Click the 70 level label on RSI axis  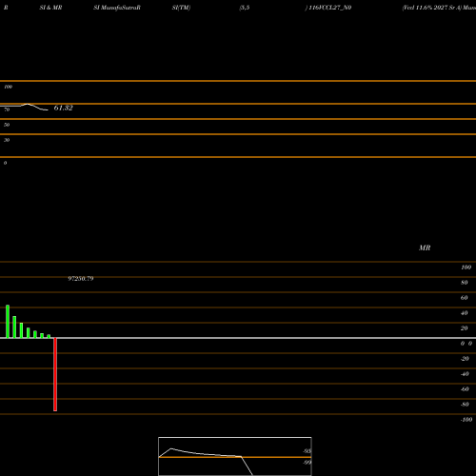click(7, 109)
